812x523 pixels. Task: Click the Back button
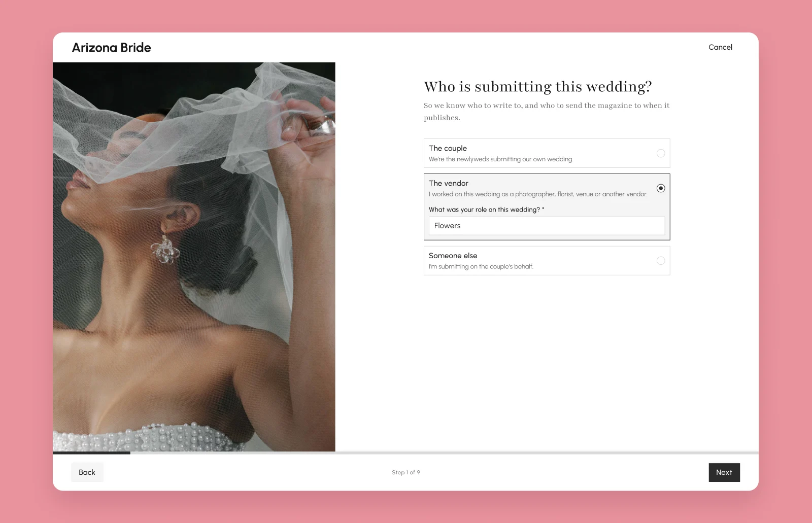click(x=87, y=472)
